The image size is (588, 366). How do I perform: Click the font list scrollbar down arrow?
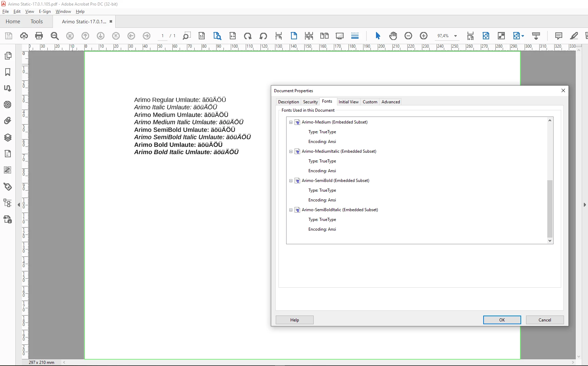click(550, 241)
